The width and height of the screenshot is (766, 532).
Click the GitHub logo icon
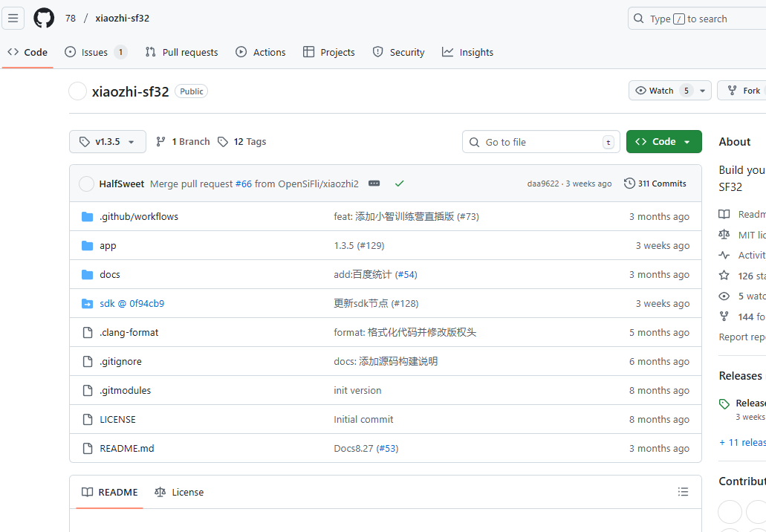point(44,19)
